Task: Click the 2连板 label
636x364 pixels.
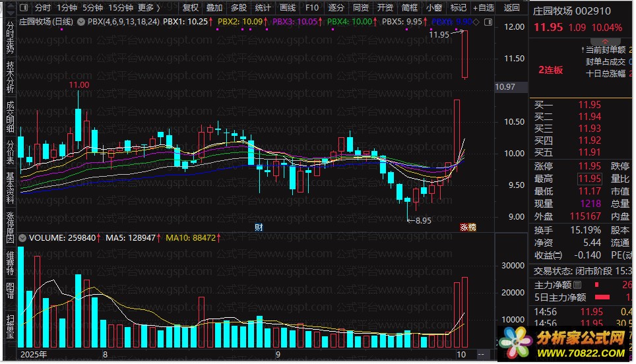Action: click(550, 70)
